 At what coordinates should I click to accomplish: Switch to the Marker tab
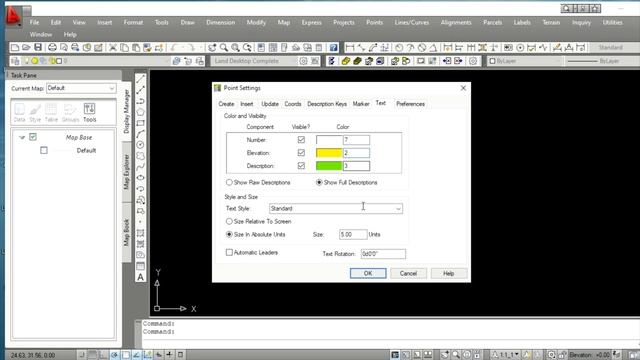[361, 104]
